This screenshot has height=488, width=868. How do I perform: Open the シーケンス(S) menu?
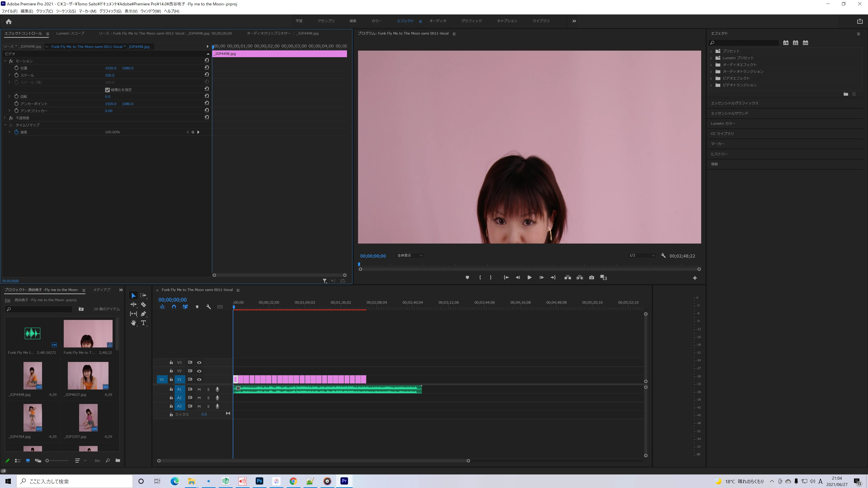(66, 11)
